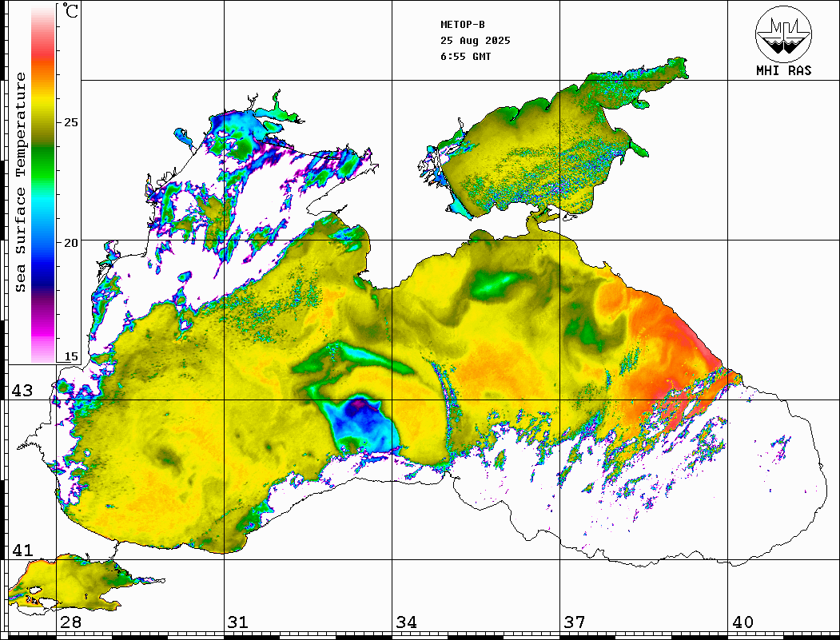Click the 25 tick label on color scale

click(70, 122)
